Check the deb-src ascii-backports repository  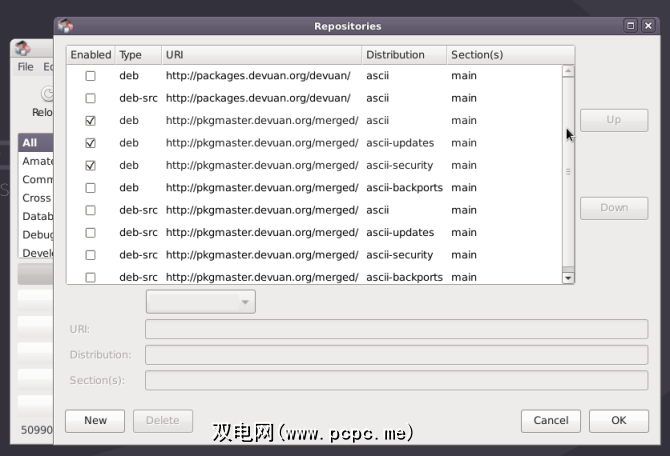(x=90, y=277)
